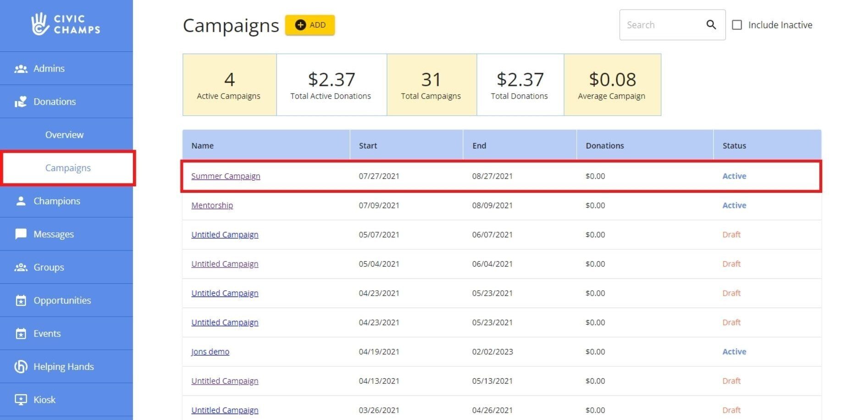Open Untitled Campaign starting 04/13/2021
The image size is (868, 420).
225,381
